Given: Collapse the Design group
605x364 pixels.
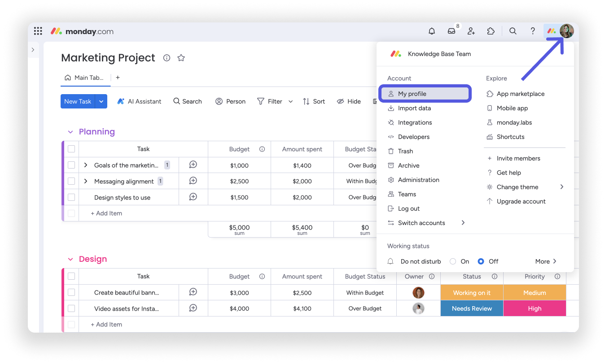Looking at the screenshot, I should 70,259.
